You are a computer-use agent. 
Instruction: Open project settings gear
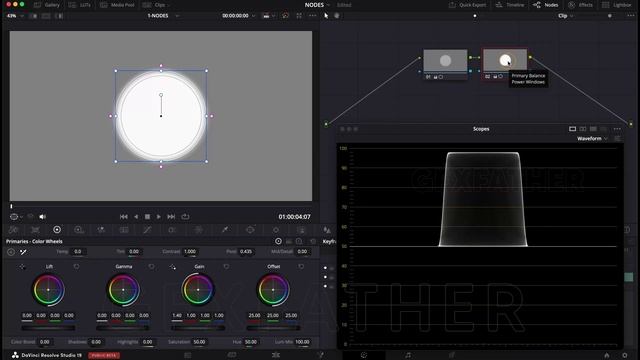[x=624, y=355]
